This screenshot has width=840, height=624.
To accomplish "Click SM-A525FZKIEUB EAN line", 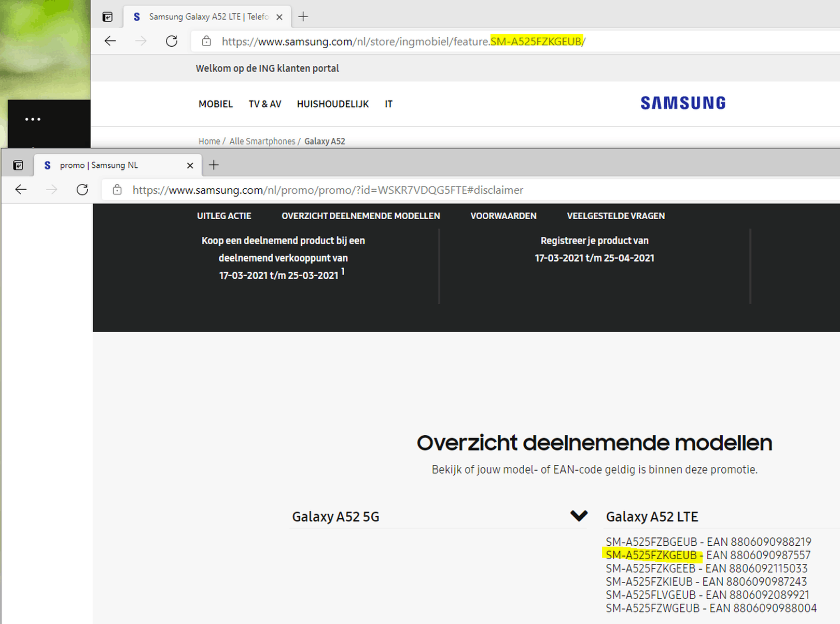I will [706, 582].
